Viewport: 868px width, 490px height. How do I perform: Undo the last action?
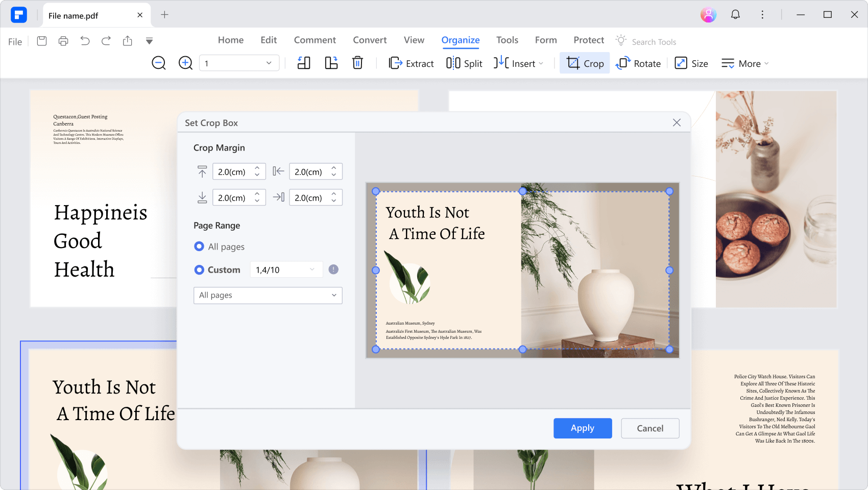point(85,41)
